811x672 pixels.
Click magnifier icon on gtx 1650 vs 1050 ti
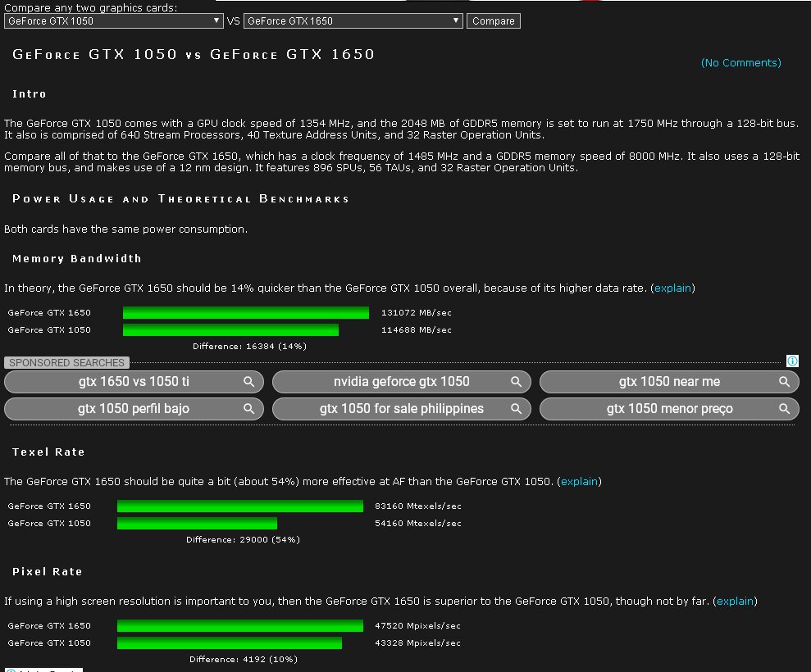point(248,382)
